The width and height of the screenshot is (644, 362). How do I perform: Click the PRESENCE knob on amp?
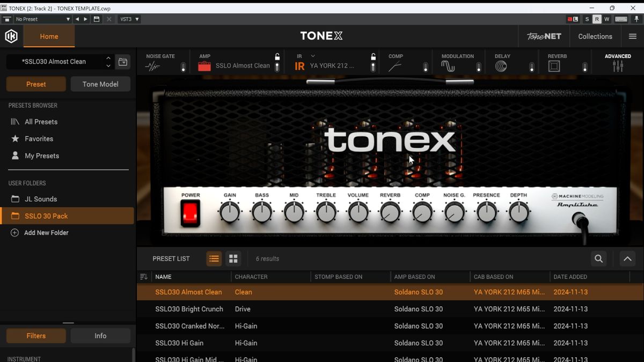coord(487,212)
